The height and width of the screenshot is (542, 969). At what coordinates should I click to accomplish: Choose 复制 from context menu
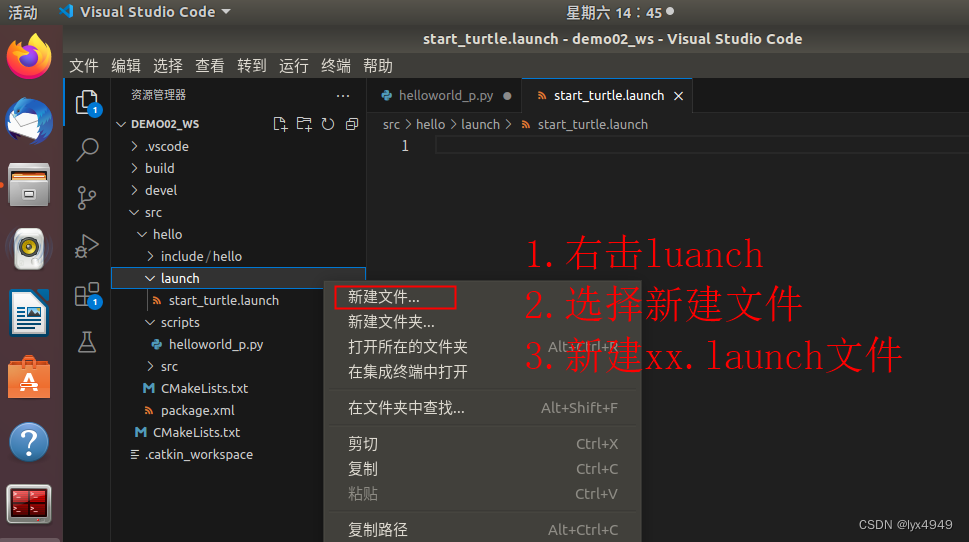tap(482, 469)
